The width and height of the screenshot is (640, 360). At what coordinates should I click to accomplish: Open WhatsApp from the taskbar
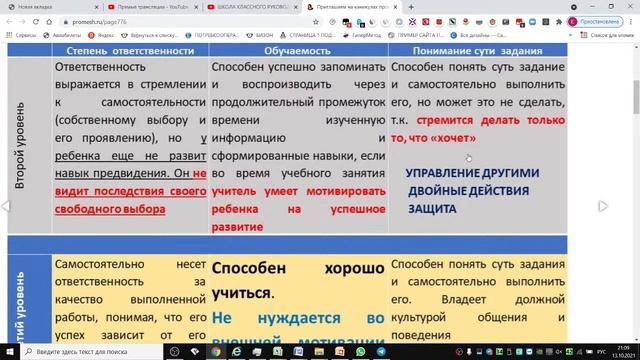[360, 351]
